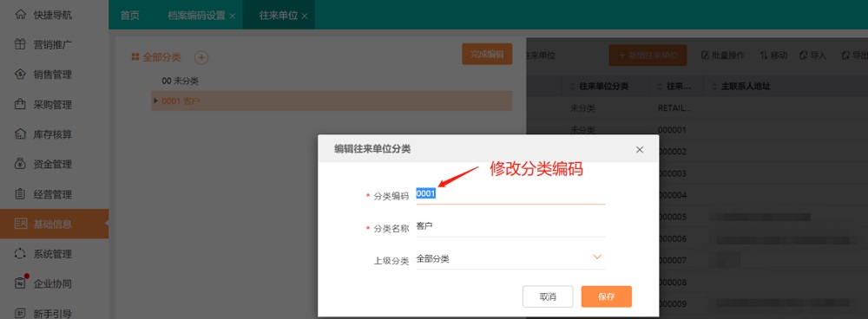The image size is (868, 319).
Task: Click the 分类名称 field containing 客户
Action: [510, 226]
